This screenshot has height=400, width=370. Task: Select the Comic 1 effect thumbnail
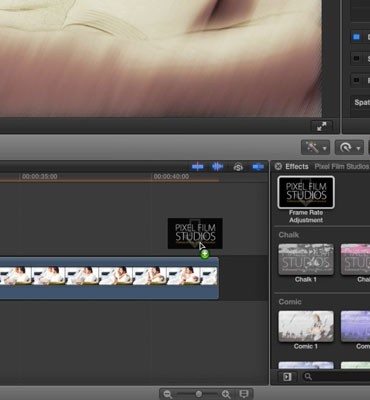pos(306,326)
